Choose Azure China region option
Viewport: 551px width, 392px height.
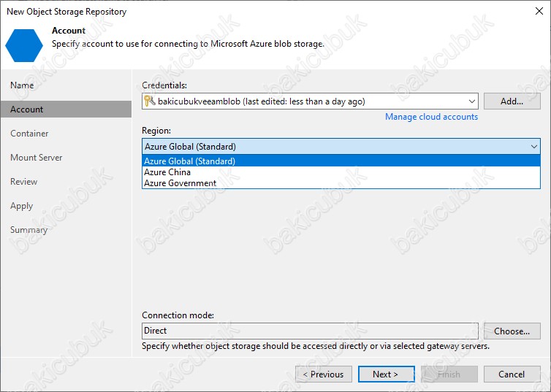341,172
